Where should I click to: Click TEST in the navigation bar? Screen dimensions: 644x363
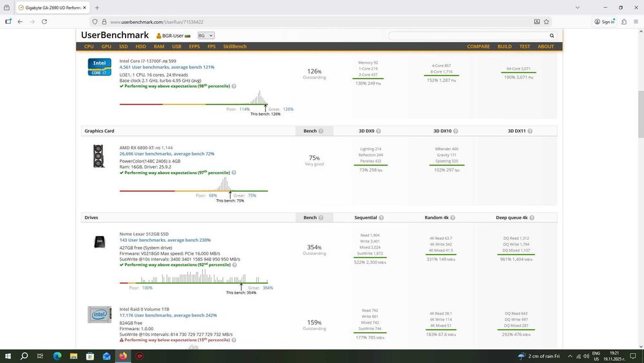coord(524,46)
